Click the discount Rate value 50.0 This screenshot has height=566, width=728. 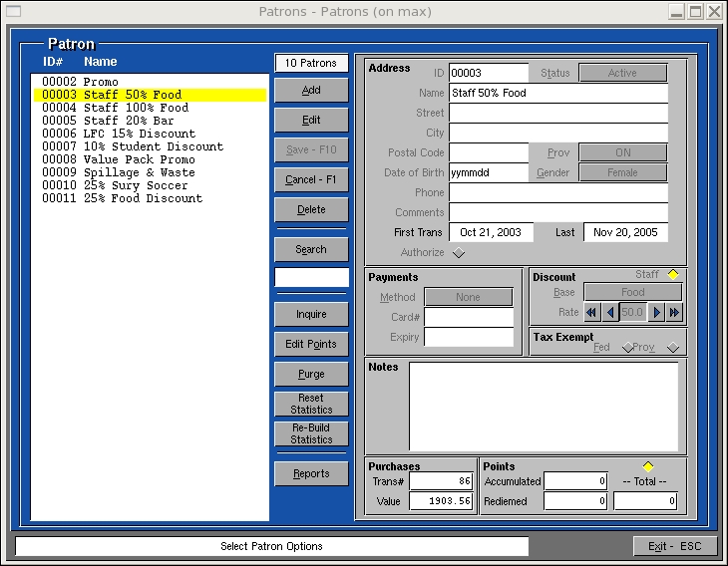coord(633,312)
